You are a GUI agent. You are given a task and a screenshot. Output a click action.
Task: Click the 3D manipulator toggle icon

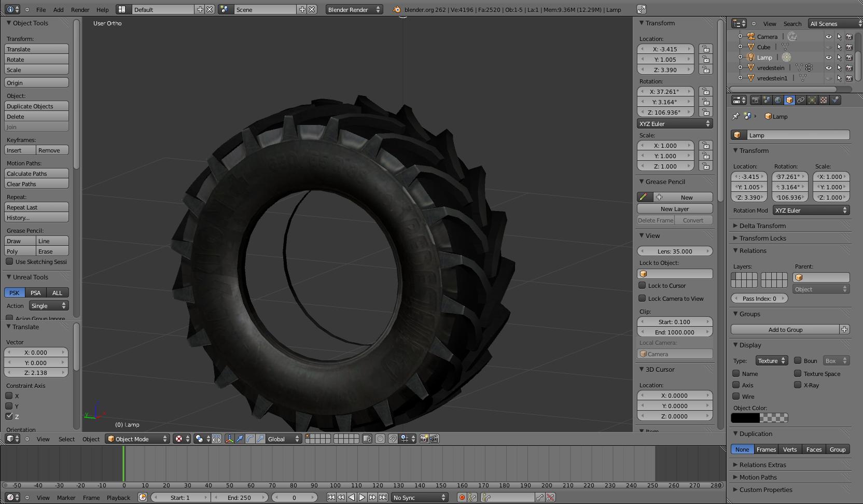[229, 439]
